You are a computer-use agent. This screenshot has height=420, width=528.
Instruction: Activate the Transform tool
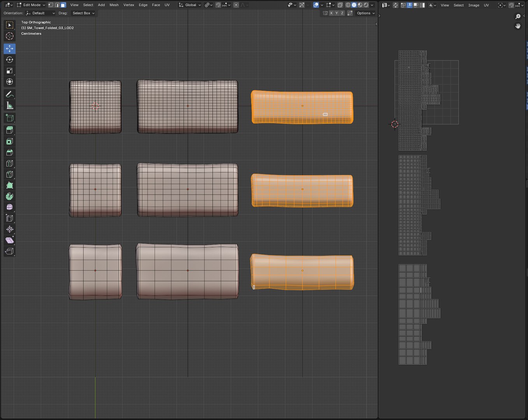(10, 82)
